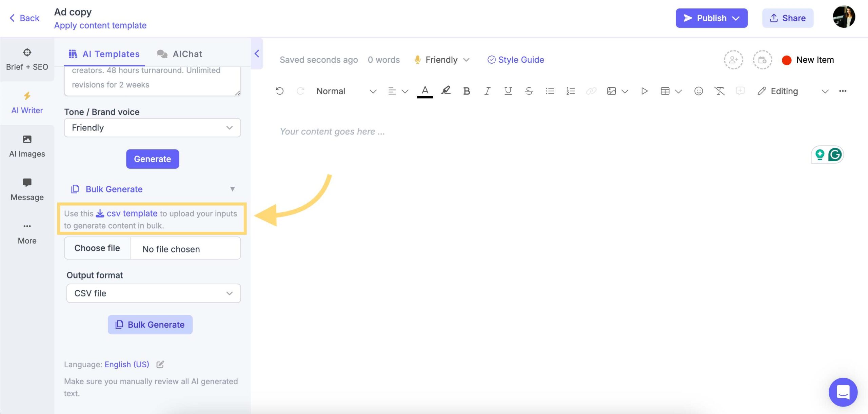Toggle the numbered list
The image size is (868, 414).
coord(570,91)
